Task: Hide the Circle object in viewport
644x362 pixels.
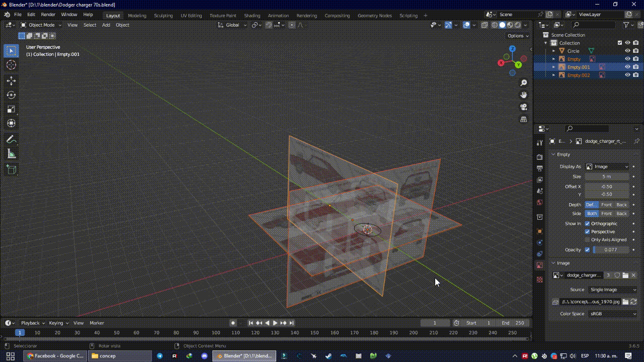Action: pos(627,51)
